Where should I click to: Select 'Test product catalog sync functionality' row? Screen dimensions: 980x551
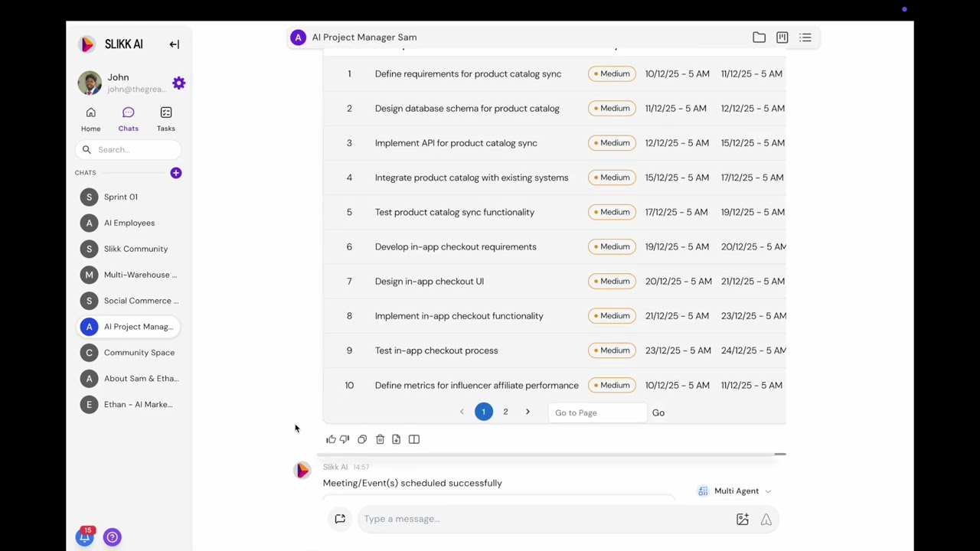click(x=554, y=212)
